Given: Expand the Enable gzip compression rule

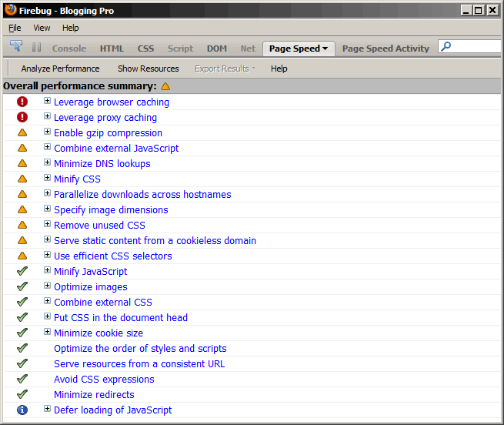Looking at the screenshot, I should click(x=47, y=132).
